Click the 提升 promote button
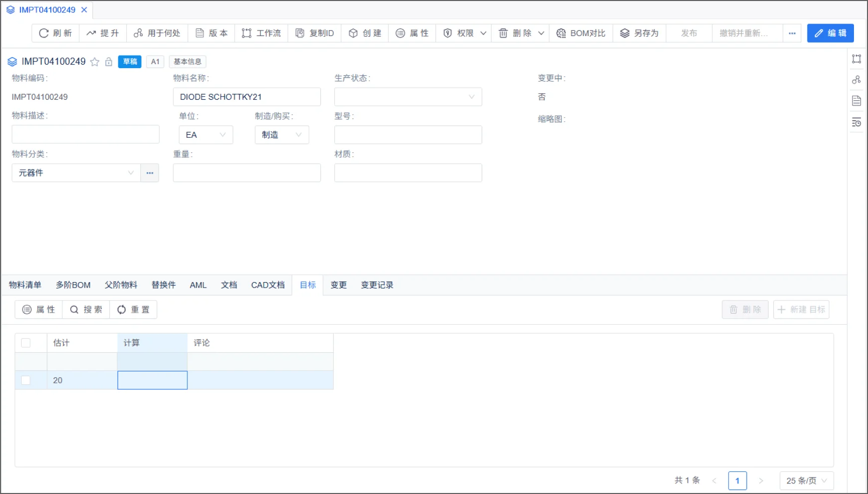This screenshot has width=868, height=494. tap(103, 33)
